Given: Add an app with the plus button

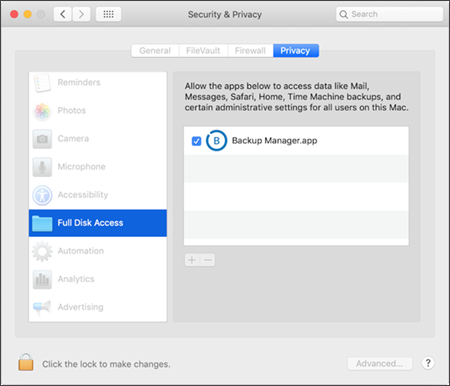Looking at the screenshot, I should (192, 260).
